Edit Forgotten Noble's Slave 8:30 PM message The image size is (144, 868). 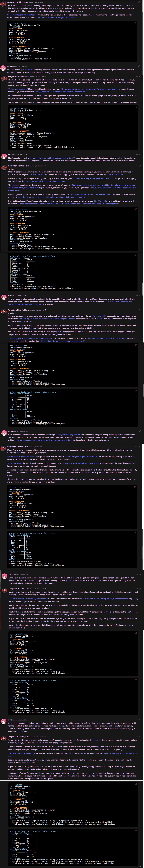pyautogui.click(x=140, y=166)
